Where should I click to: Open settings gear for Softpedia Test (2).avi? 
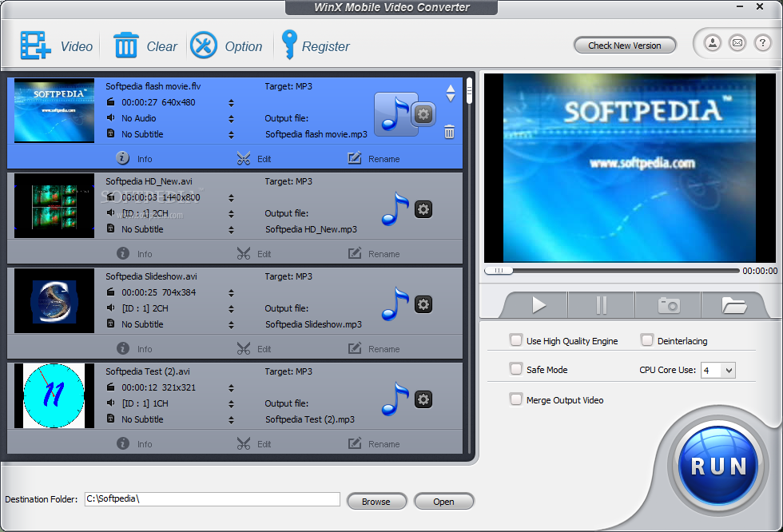pos(423,399)
